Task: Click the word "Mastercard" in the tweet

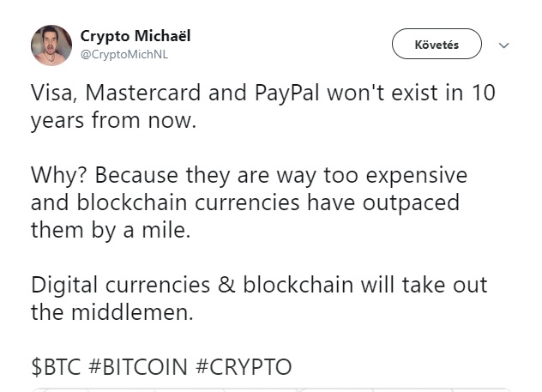Action: coord(142,93)
